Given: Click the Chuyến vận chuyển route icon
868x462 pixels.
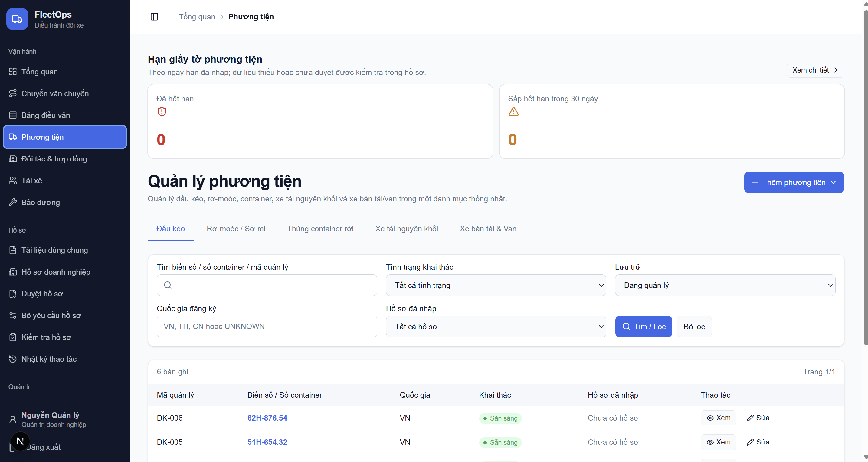Looking at the screenshot, I should (x=13, y=93).
